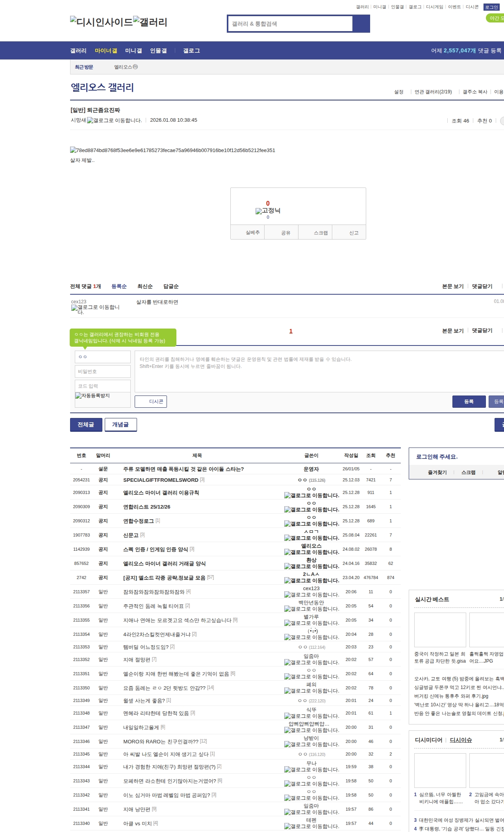Screen dimensions: 504x832
Task: Click the 비밀번호 password input field
Action: tap(102, 371)
